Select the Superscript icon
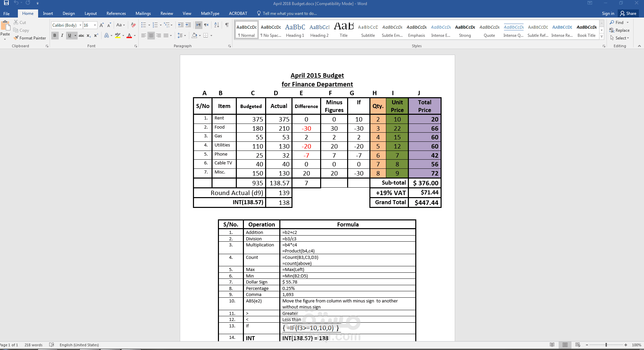Image resolution: width=644 pixels, height=350 pixels. pos(96,35)
